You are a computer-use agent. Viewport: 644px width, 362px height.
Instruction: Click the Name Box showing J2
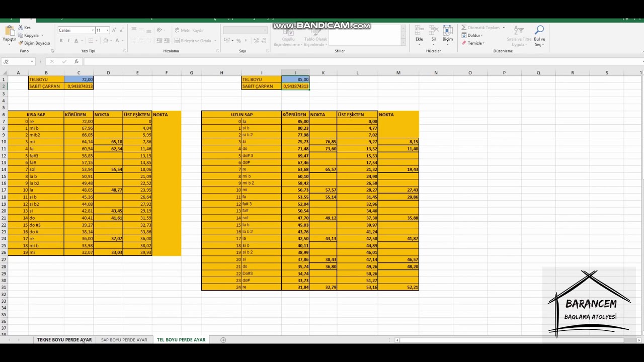(x=18, y=61)
